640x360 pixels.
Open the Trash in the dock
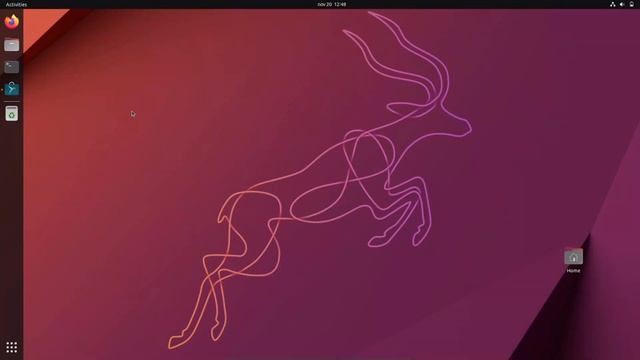click(11, 113)
